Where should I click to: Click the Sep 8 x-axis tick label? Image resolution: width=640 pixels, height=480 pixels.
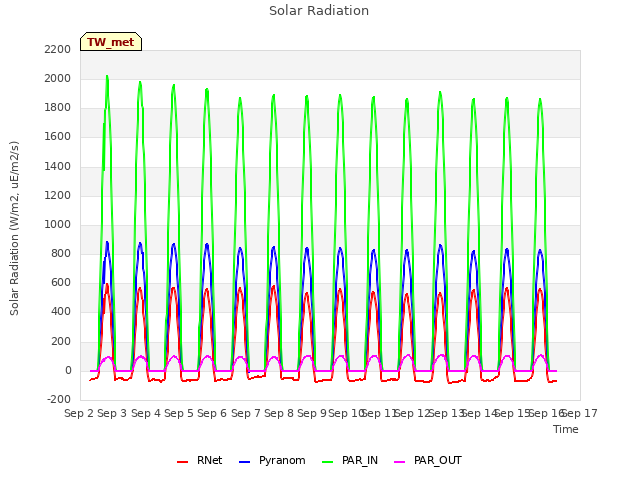279,413
